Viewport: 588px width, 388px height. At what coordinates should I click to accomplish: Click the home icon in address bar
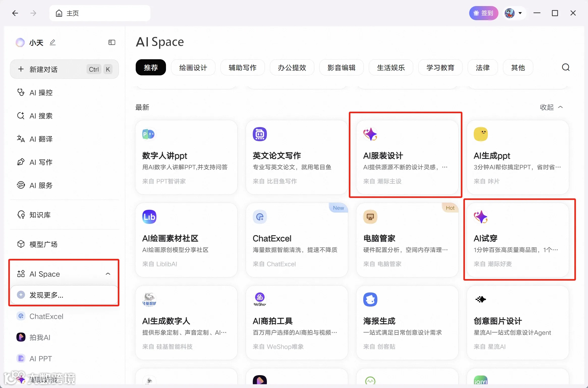tap(59, 13)
